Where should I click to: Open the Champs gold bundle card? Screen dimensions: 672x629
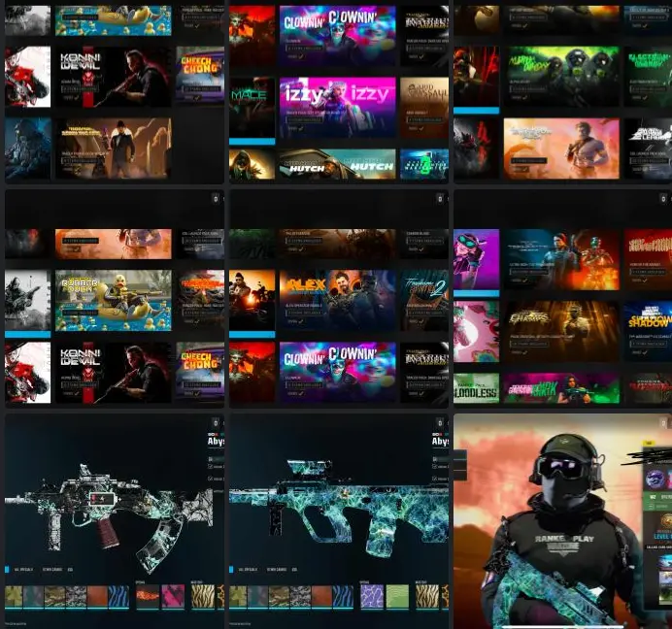(561, 331)
